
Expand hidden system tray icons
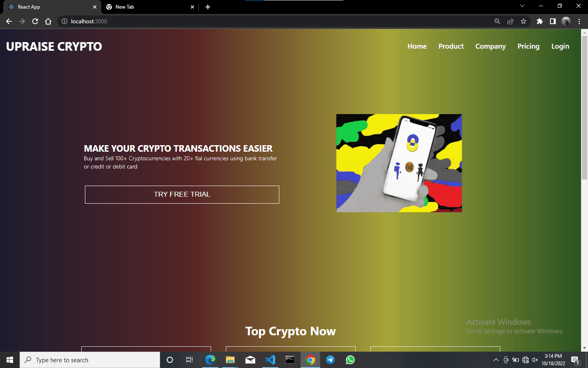click(496, 360)
